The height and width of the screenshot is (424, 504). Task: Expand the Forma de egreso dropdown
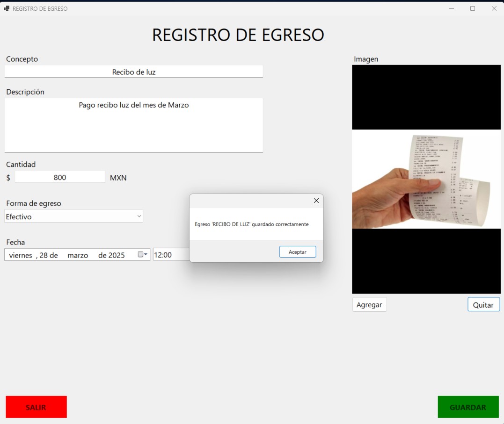(x=139, y=216)
